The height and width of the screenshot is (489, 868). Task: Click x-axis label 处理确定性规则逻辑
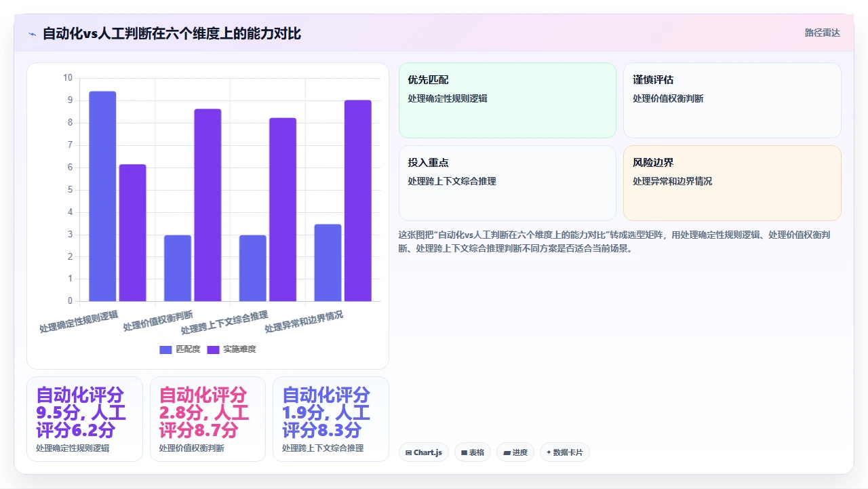pos(79,321)
